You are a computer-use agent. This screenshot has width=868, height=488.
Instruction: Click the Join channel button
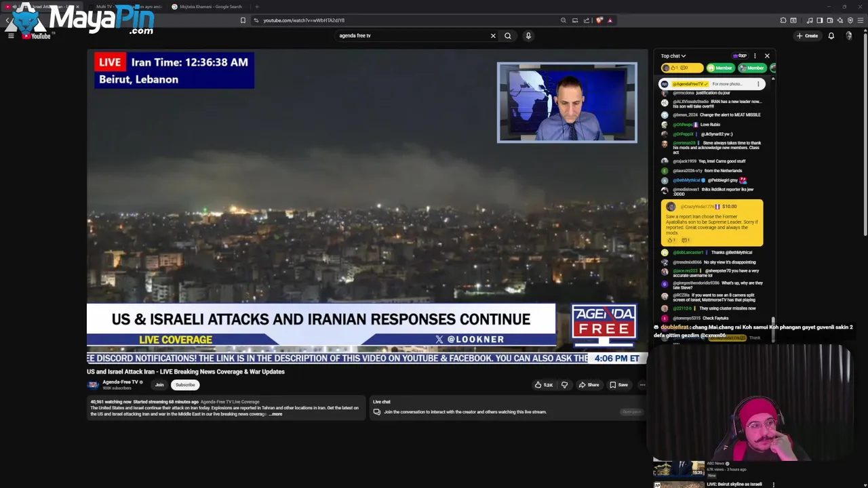[159, 385]
